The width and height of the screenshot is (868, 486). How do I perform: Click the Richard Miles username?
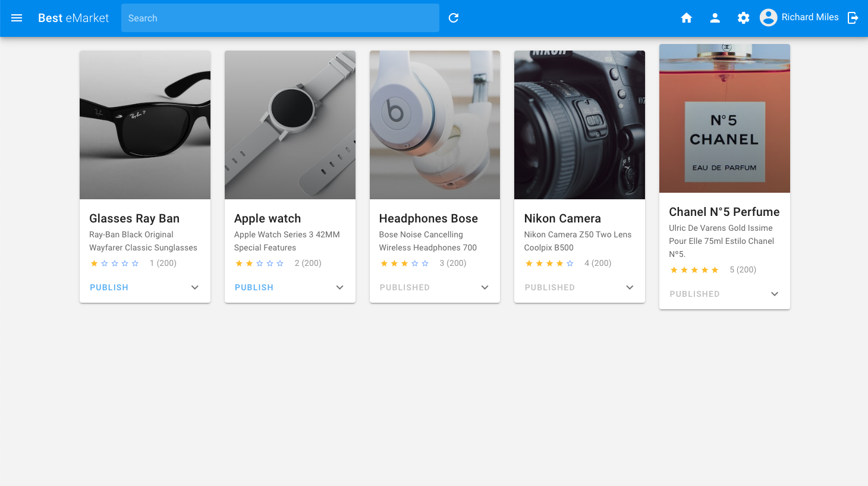click(810, 17)
